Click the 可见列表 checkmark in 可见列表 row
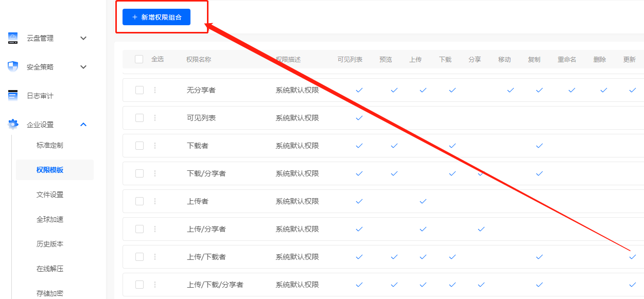The width and height of the screenshot is (644, 299). 359,118
